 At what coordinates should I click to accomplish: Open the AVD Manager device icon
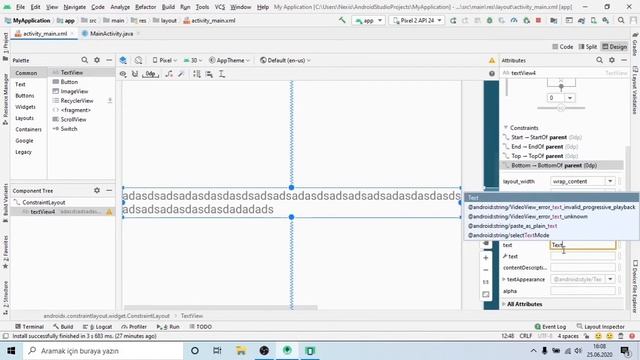click(x=593, y=20)
